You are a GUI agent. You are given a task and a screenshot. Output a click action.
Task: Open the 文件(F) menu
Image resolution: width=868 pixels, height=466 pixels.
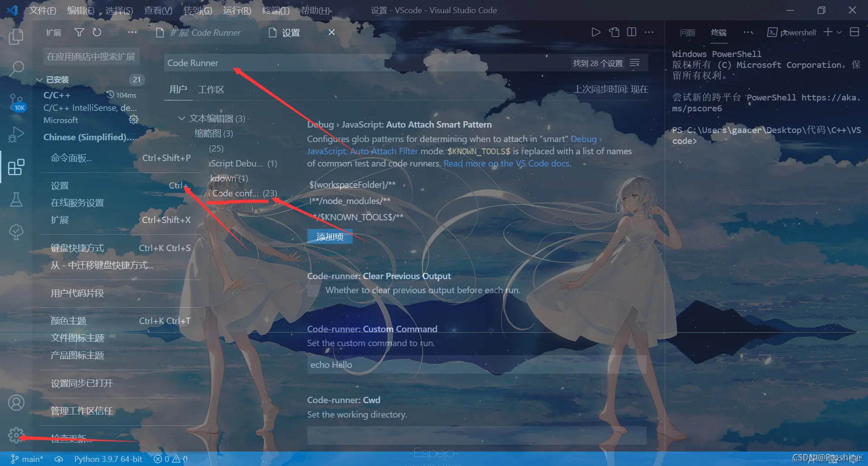43,10
